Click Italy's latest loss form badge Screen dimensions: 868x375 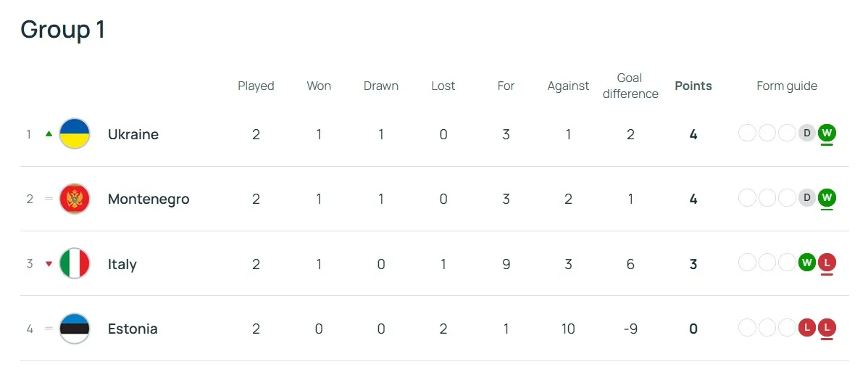coord(827,263)
